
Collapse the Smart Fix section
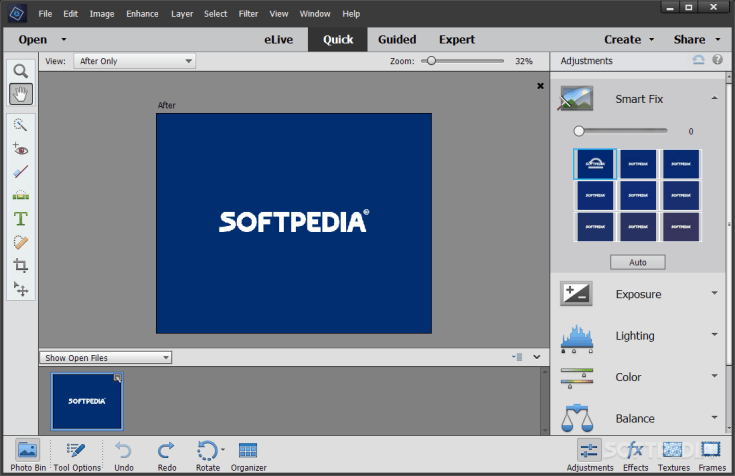pos(714,98)
